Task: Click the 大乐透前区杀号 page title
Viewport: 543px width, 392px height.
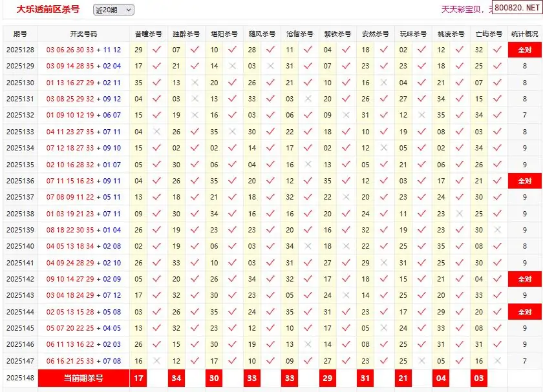Action: [x=48, y=10]
